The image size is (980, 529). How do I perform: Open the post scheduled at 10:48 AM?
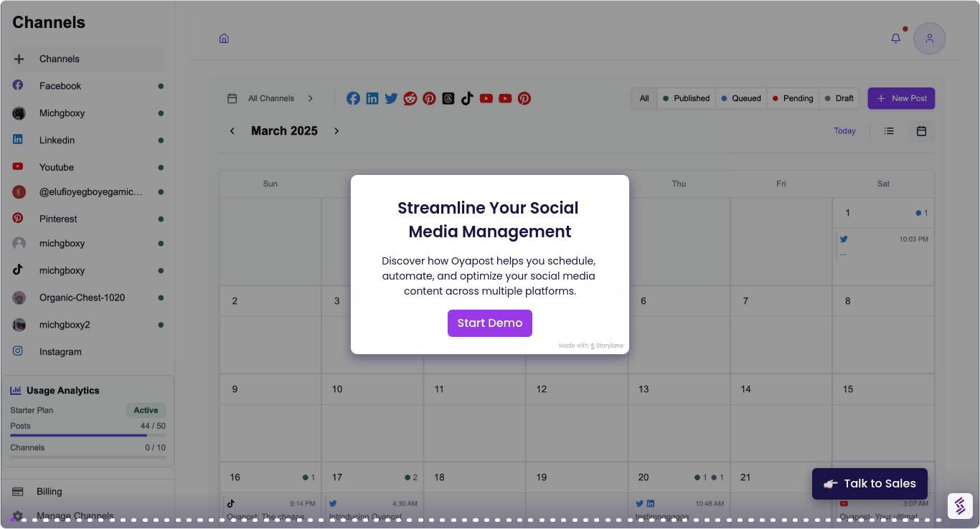tap(679, 510)
